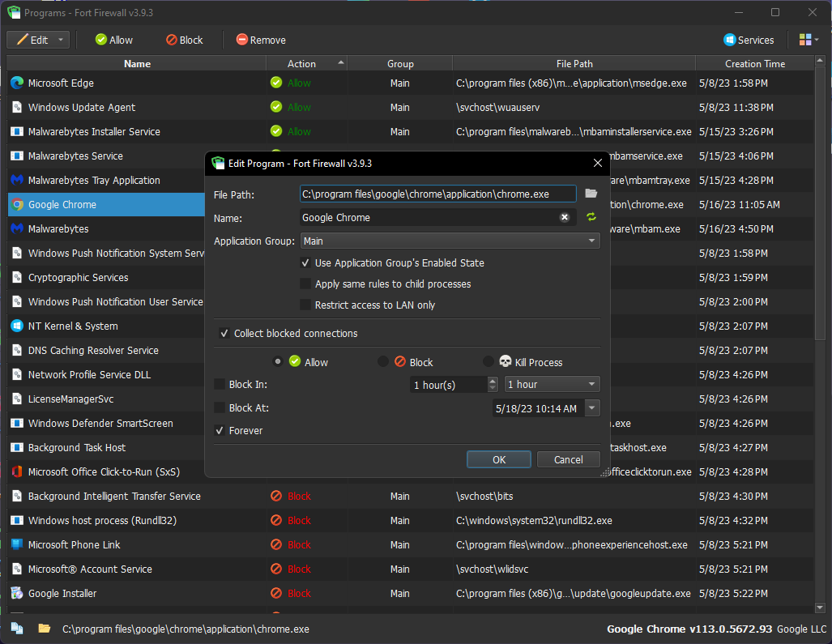
Task: Enable Apply same rules to child processes
Action: [305, 284]
